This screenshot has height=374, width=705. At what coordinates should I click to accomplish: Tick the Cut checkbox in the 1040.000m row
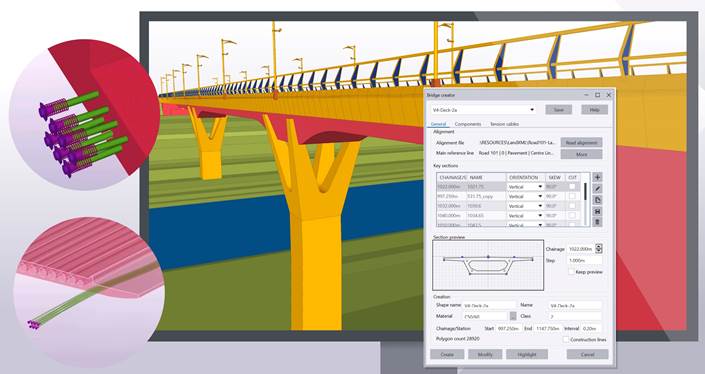pos(572,215)
